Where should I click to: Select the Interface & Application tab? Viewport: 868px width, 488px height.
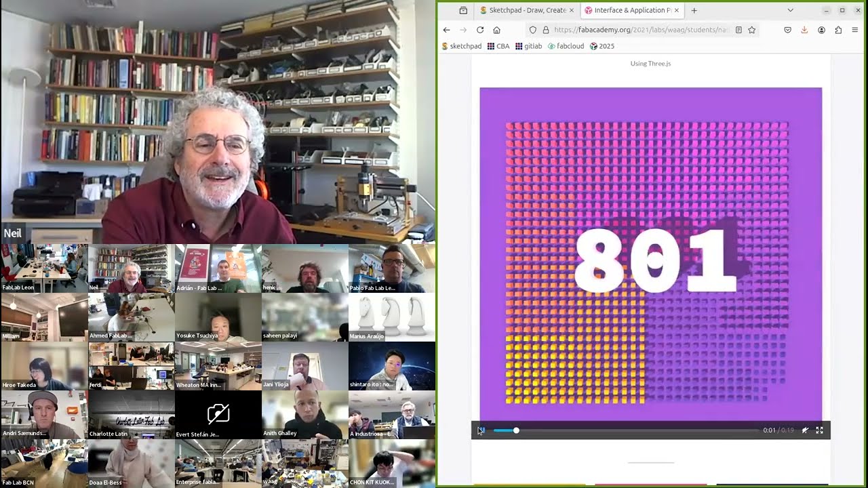(632, 10)
